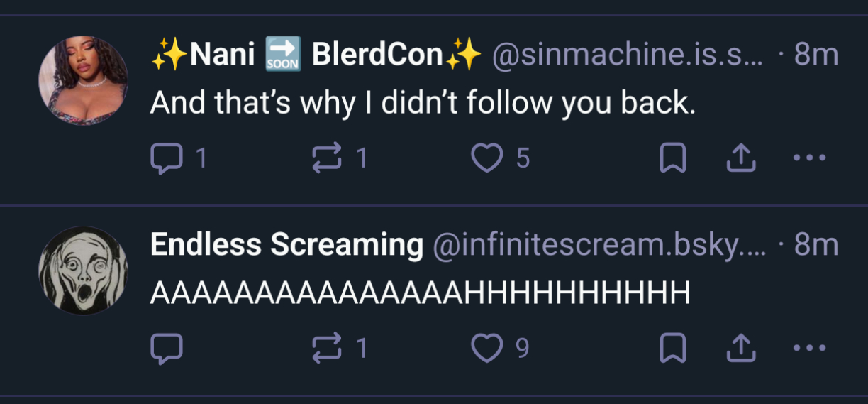Reply to Nani's post
Screen dimensions: 868x404
(x=167, y=158)
